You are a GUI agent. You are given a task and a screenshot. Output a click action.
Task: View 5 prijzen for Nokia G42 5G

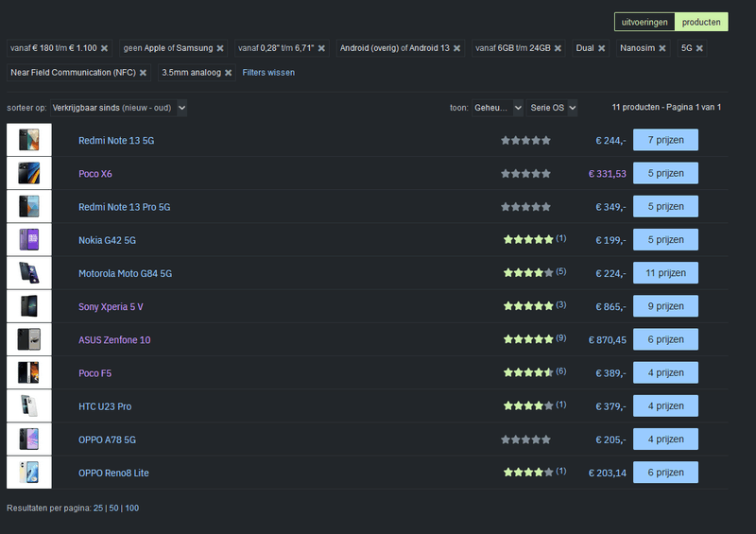click(665, 240)
